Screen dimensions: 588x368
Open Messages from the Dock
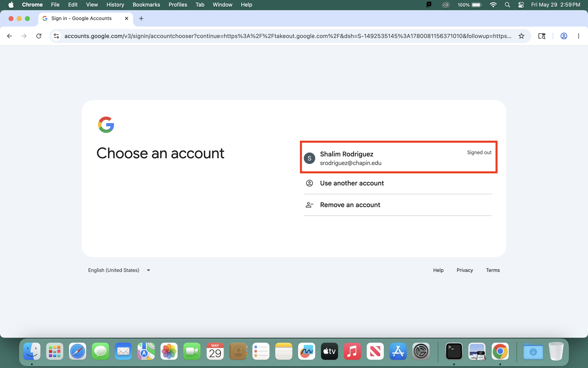coord(100,351)
